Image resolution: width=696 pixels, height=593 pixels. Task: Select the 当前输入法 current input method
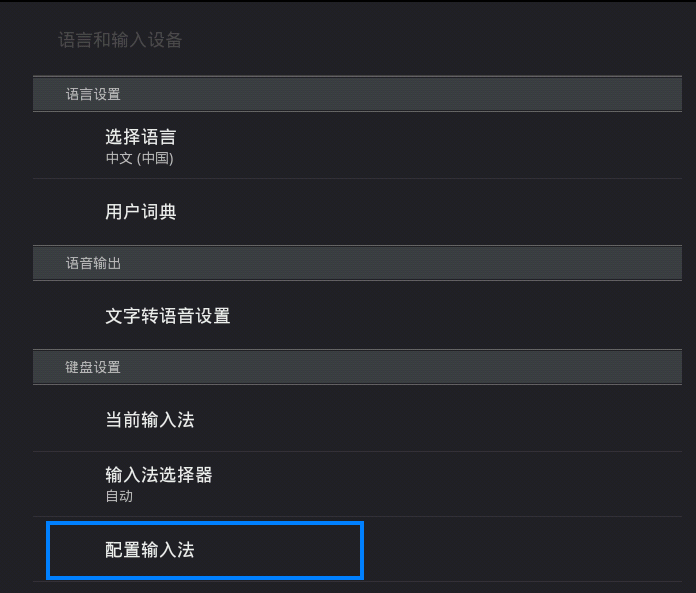[150, 420]
